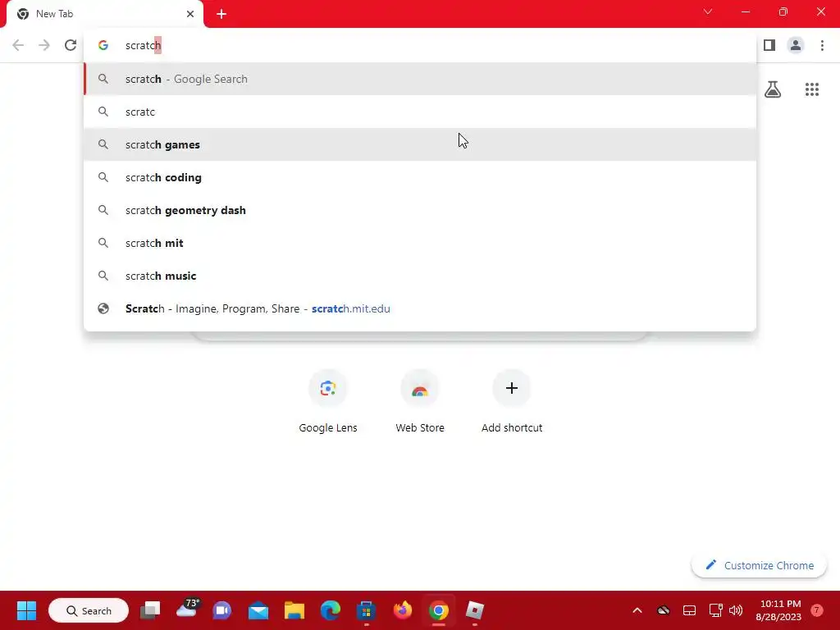Choose 'scratch - Google Search' suggestion
The width and height of the screenshot is (840, 630).
point(420,79)
